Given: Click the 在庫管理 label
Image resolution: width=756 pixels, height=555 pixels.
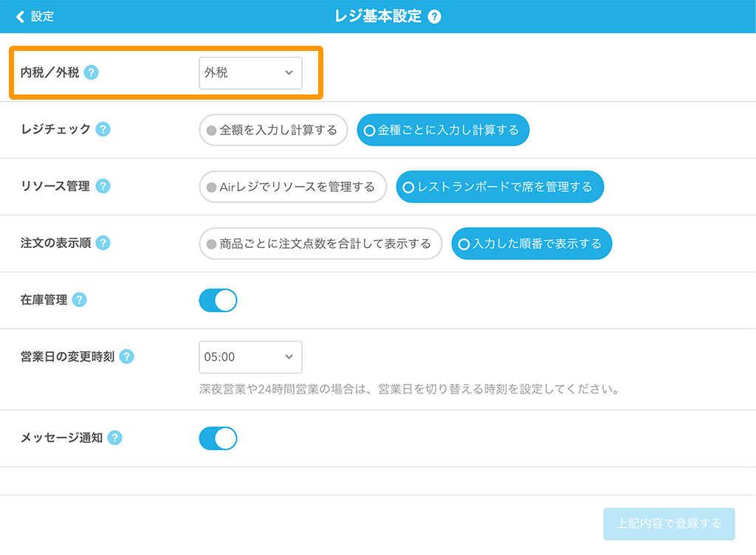Looking at the screenshot, I should (44, 300).
